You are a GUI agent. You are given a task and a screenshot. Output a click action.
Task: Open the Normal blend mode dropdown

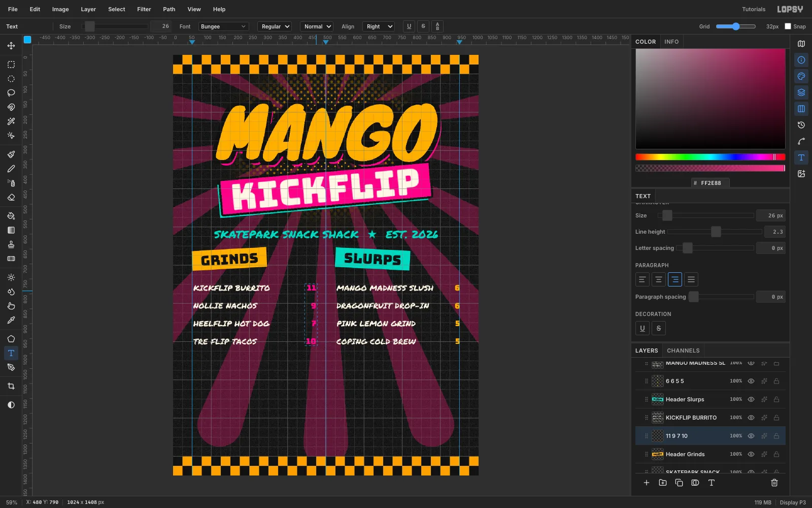click(x=317, y=26)
